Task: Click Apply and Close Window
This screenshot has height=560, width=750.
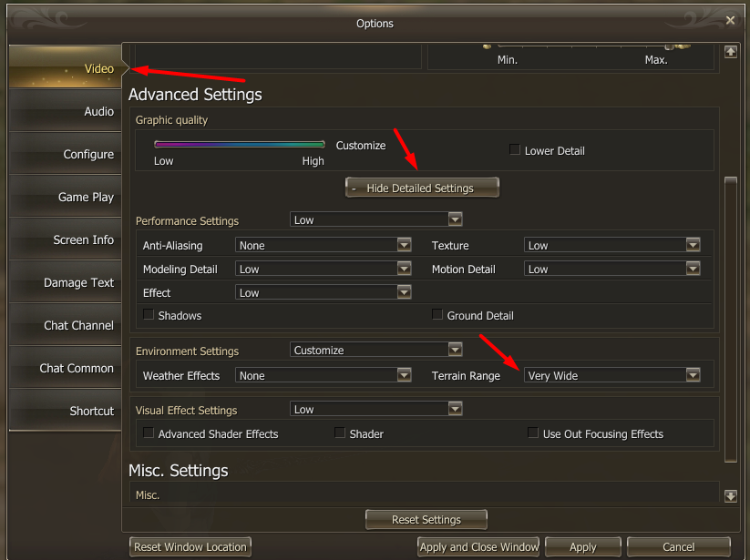Action: pos(478,546)
